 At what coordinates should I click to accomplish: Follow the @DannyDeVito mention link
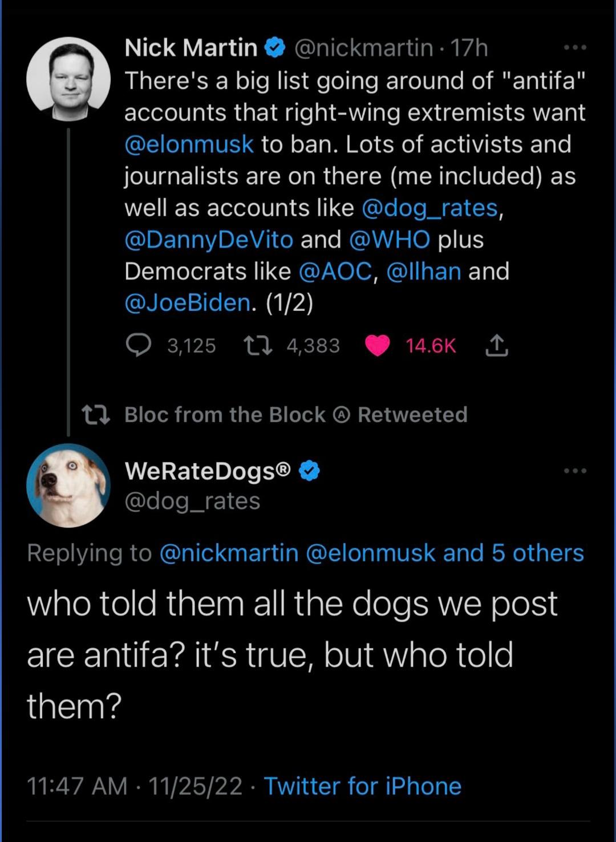coord(209,240)
